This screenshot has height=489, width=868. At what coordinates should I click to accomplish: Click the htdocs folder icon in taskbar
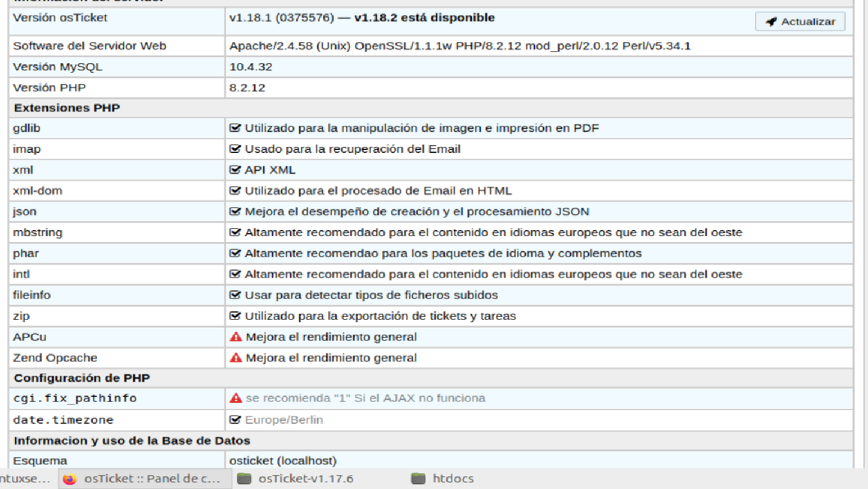click(x=418, y=479)
